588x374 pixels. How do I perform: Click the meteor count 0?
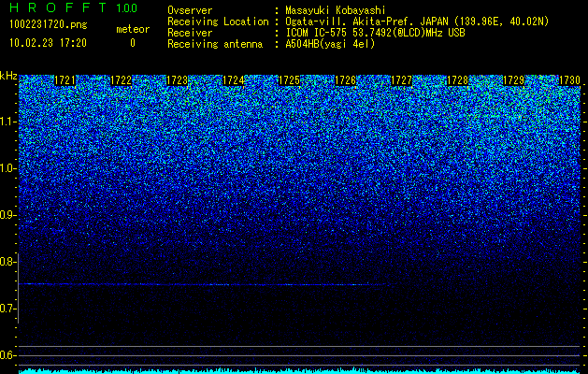[133, 43]
